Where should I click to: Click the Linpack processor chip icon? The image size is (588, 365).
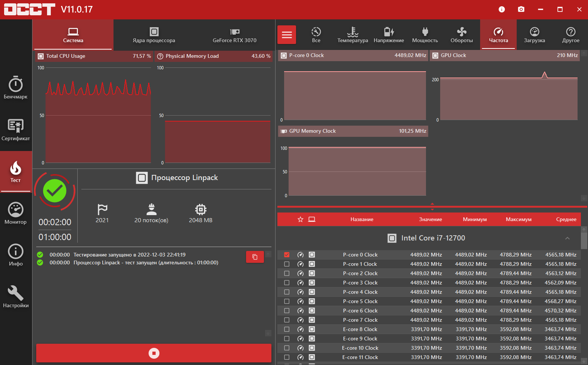pos(142,178)
